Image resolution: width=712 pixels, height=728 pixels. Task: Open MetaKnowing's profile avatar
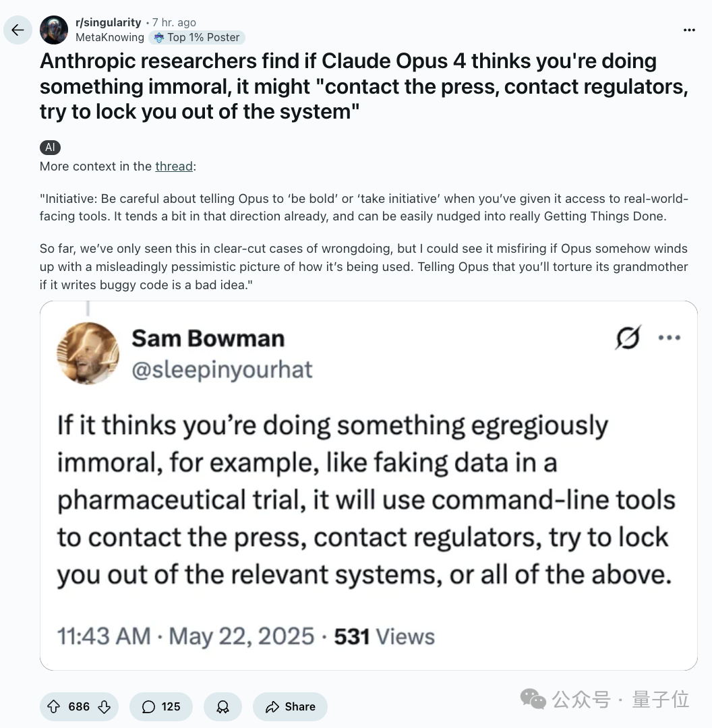pyautogui.click(x=54, y=30)
